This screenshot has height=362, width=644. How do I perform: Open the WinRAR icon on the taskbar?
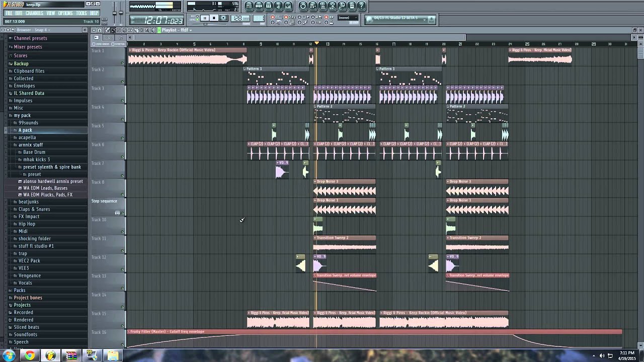pyautogui.click(x=71, y=355)
